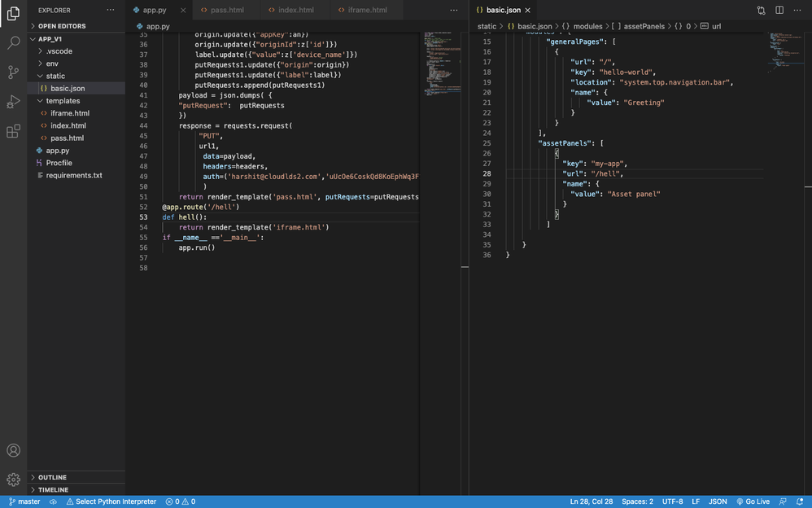Screen dimensions: 812x508
Task: Click the Accounts icon above the gear
Action: point(13,450)
